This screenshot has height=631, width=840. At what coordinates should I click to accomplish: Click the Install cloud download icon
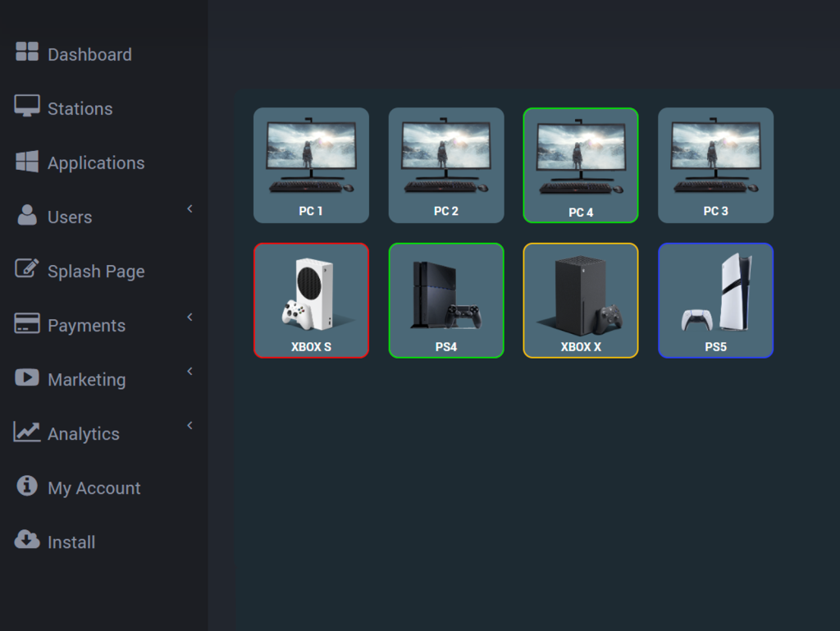point(27,540)
